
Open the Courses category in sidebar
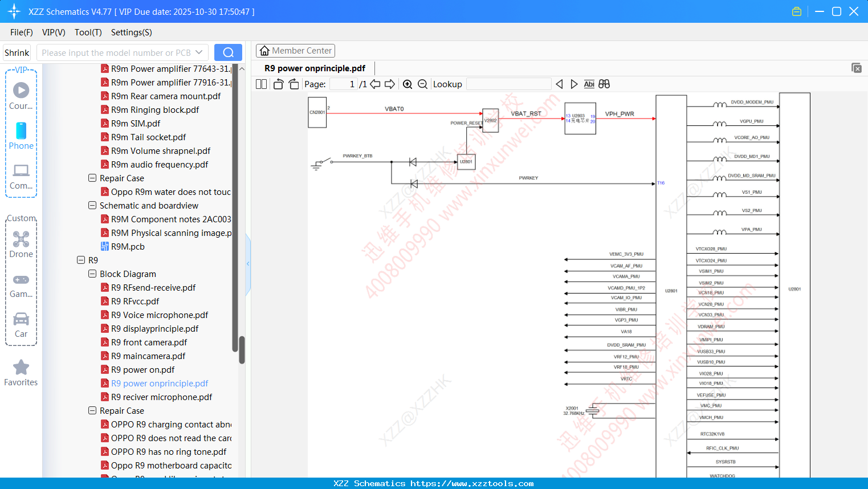tap(21, 96)
